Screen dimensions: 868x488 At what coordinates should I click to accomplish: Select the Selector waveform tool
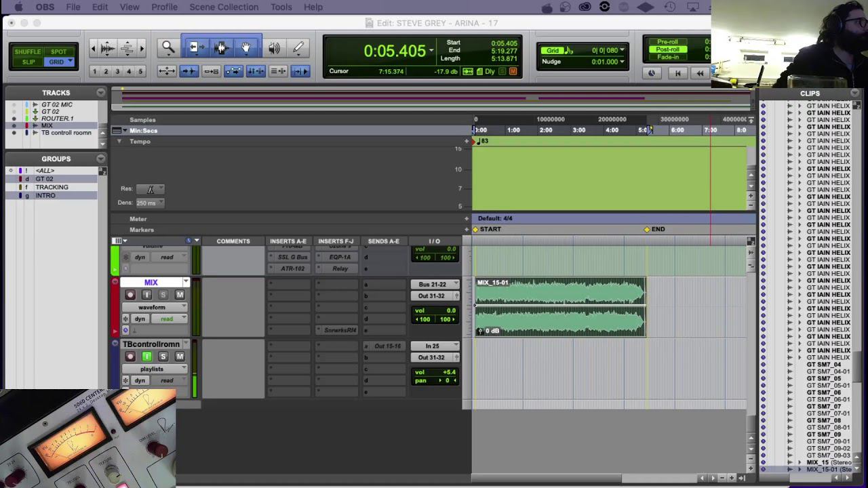point(220,47)
